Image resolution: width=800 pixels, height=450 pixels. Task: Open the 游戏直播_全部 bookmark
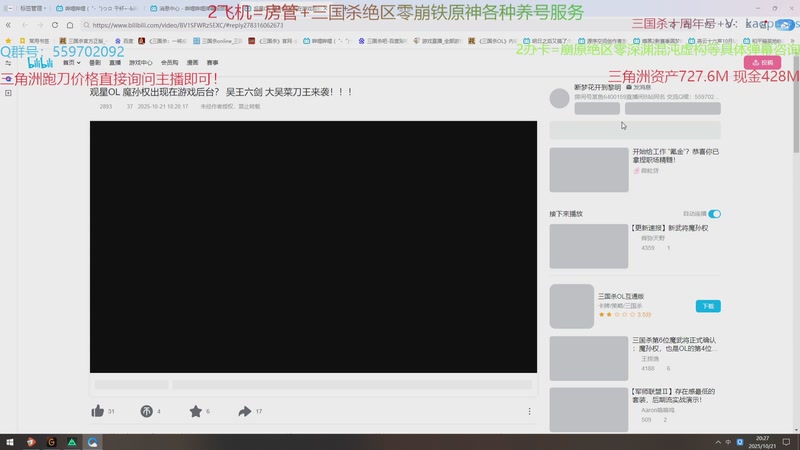(x=437, y=40)
